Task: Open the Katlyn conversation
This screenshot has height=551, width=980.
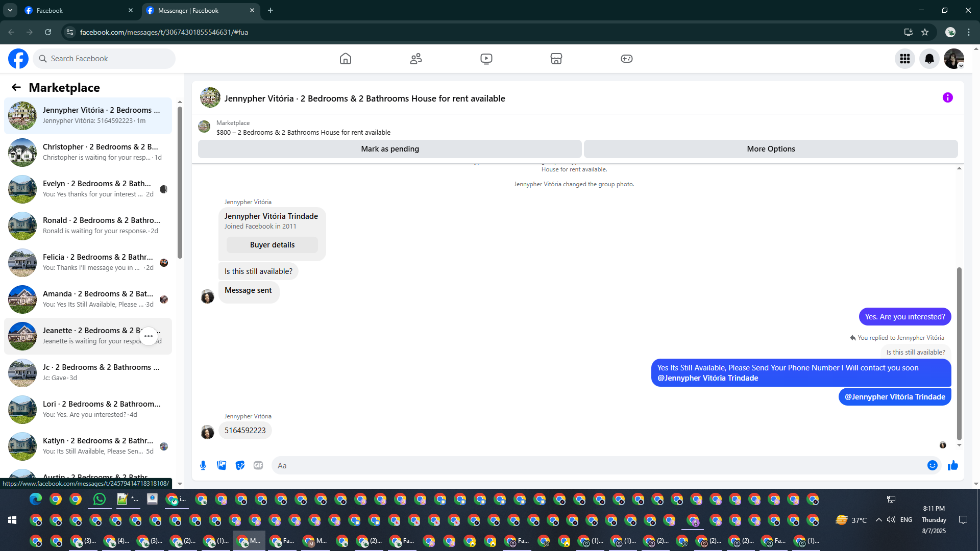Action: point(88,446)
